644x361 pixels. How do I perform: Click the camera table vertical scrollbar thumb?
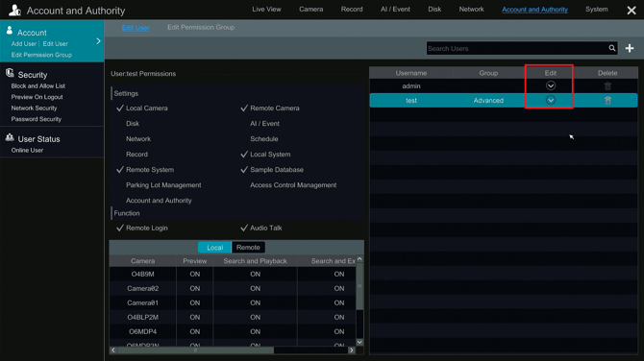(359, 286)
